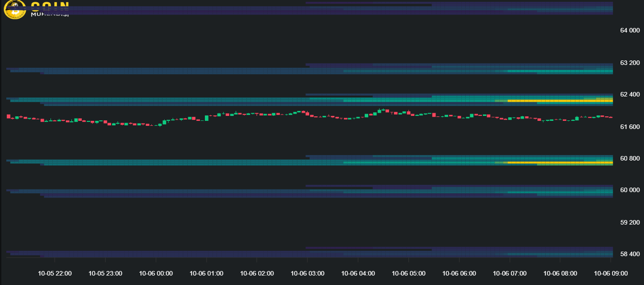
Task: Click the yellow COIN logo text
Action: coord(50,6)
